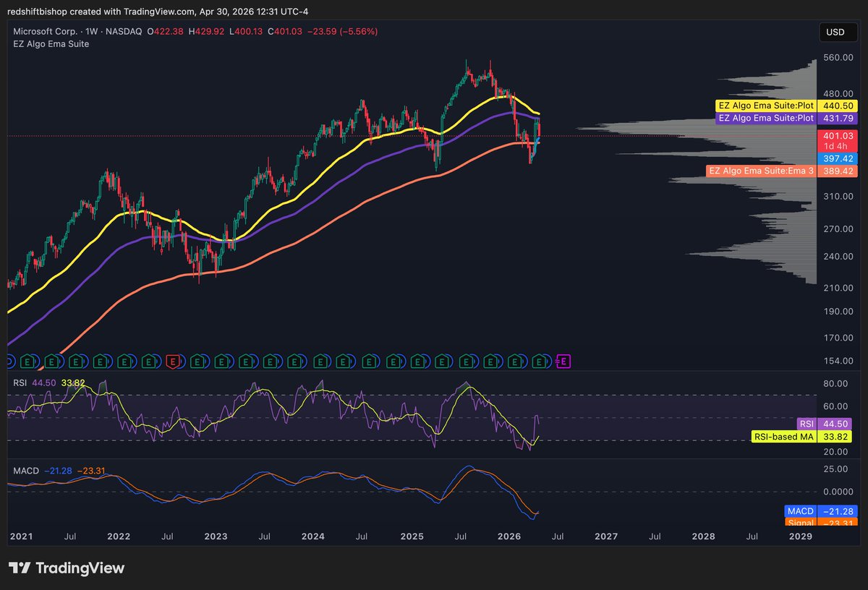
Task: Click the 2027 time axis label
Action: click(x=606, y=536)
